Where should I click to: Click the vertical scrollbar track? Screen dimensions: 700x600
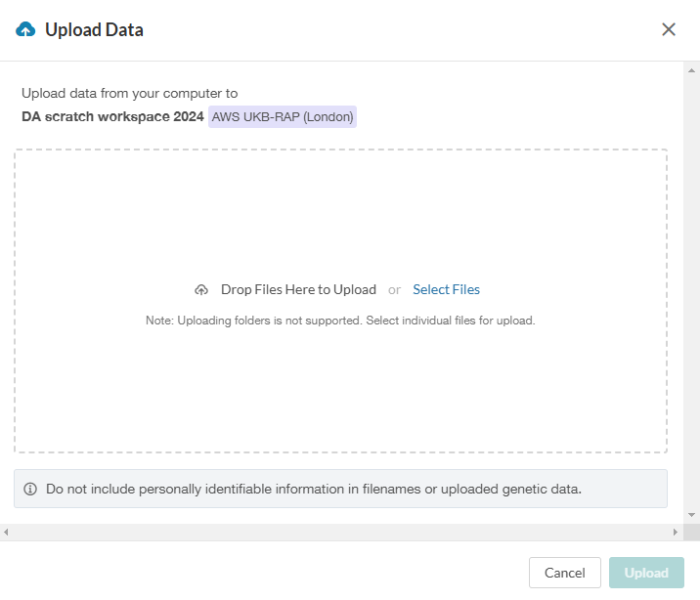[x=691, y=292]
